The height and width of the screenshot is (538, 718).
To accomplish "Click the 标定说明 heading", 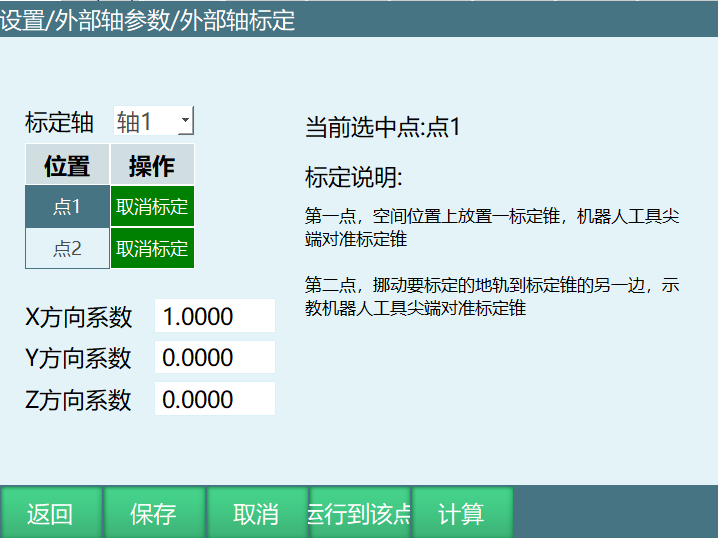I will (353, 178).
